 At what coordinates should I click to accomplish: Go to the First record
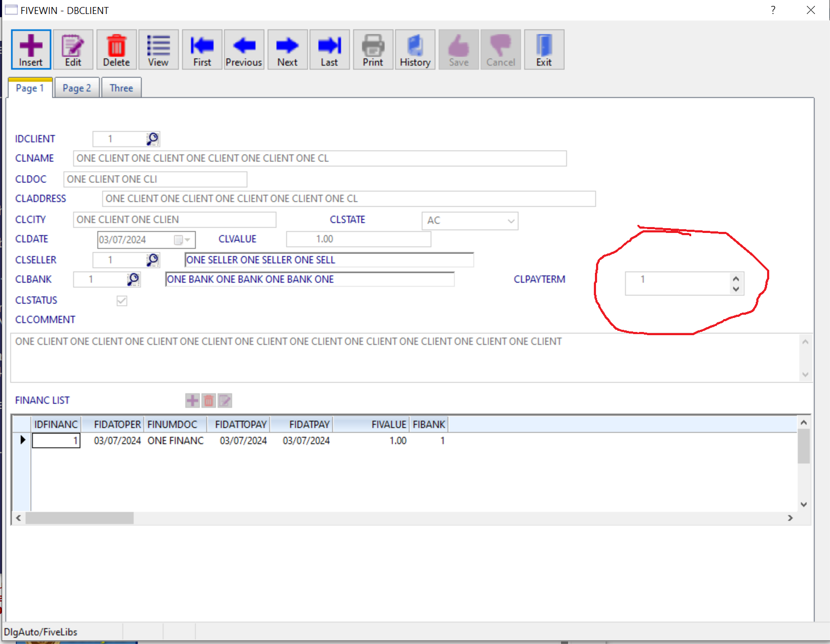pos(202,49)
